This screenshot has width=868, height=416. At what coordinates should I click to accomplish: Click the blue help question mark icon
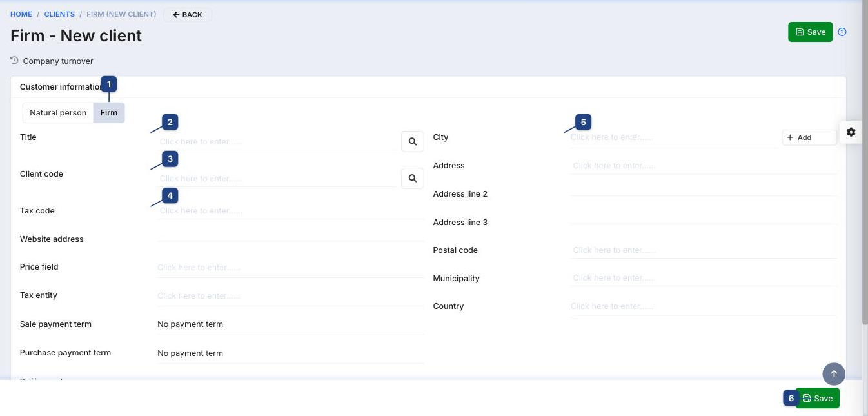point(842,32)
